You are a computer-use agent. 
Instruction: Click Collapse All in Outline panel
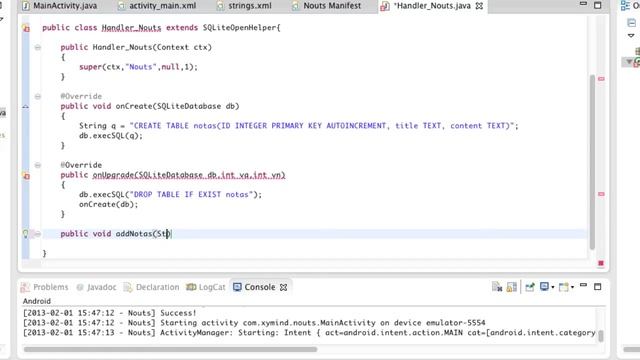pyautogui.click(x=631, y=23)
